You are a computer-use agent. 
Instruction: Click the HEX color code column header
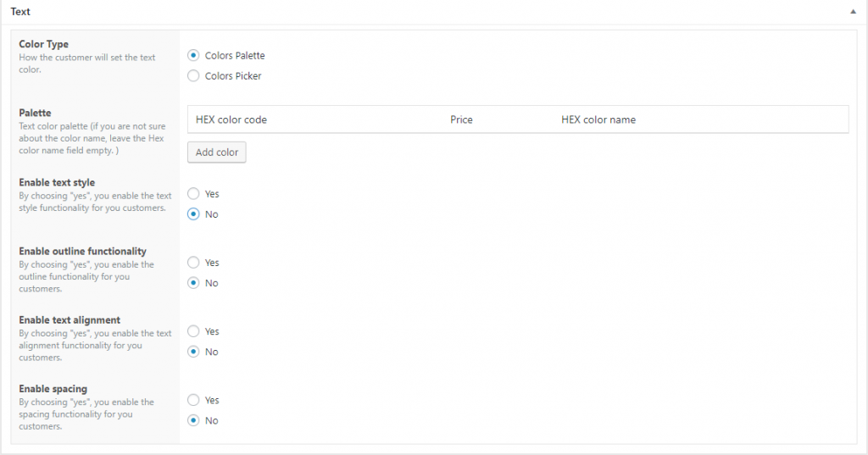231,119
